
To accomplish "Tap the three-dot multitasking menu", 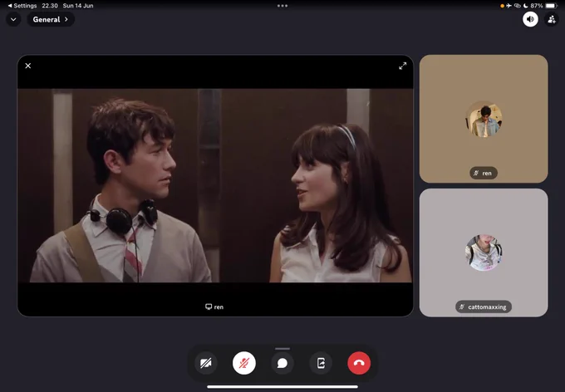I will (282, 6).
